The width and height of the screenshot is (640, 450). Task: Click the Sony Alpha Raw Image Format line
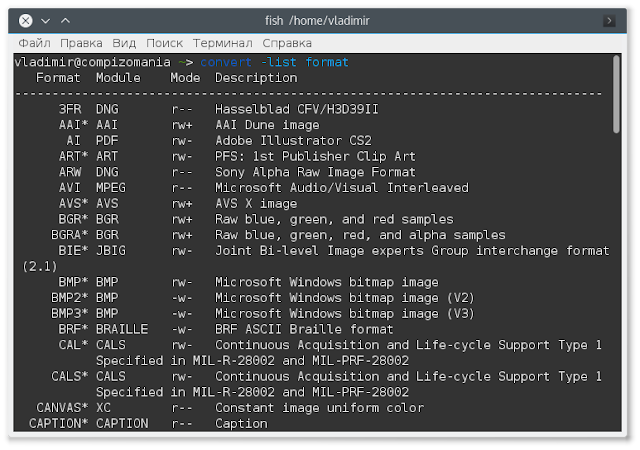point(315,172)
